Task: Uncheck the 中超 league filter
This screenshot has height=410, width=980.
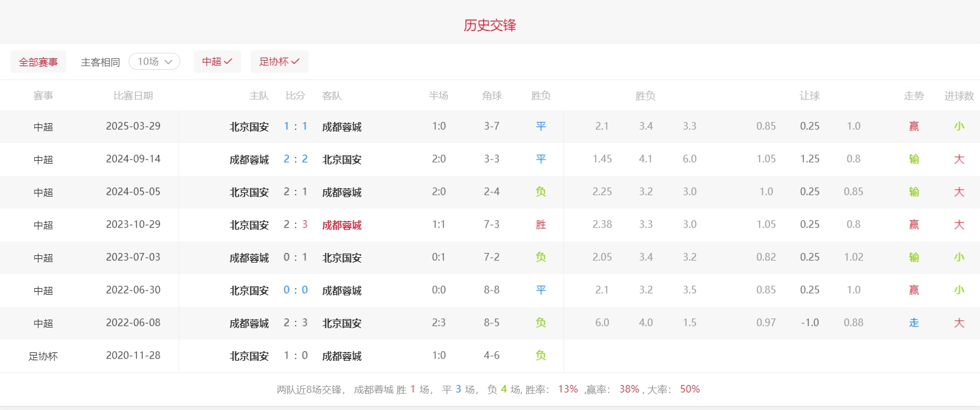Action: coord(217,62)
